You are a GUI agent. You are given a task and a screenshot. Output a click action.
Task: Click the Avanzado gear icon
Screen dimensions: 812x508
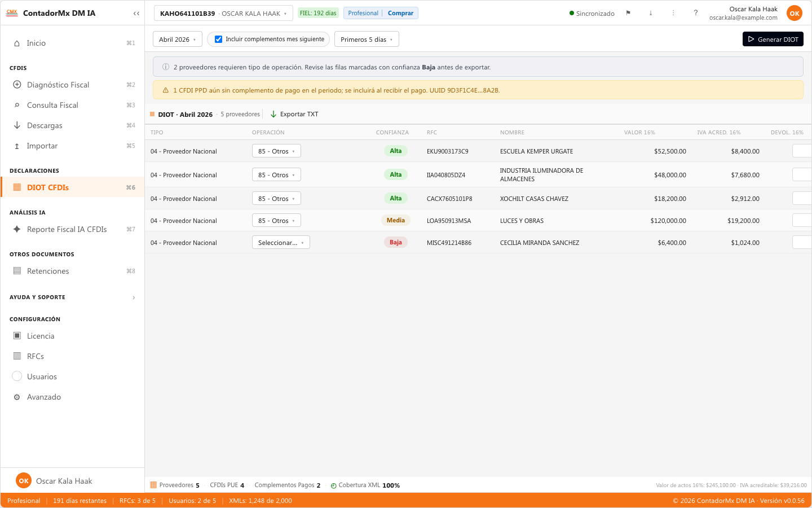click(17, 397)
